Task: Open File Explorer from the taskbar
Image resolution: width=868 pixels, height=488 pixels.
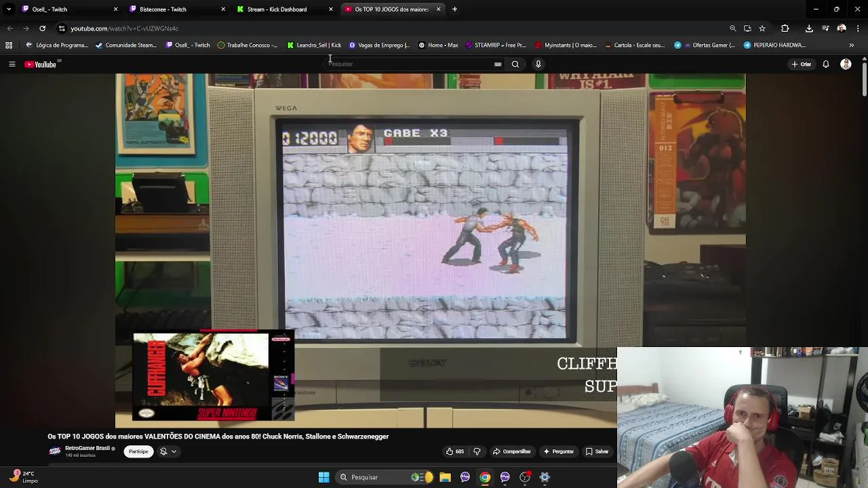Action: [445, 477]
